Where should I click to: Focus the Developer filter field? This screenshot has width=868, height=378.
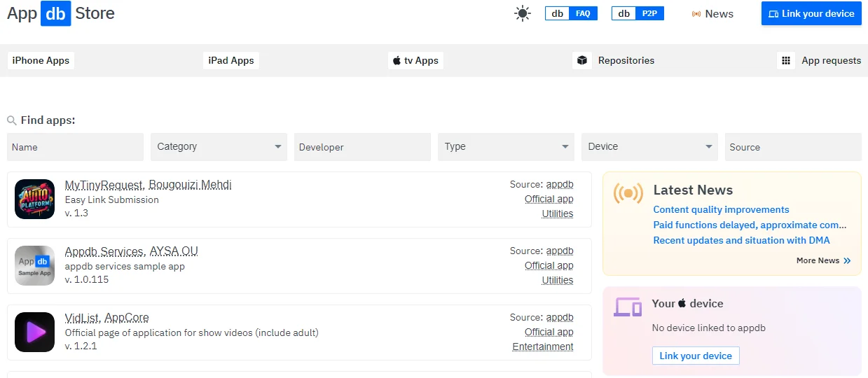click(362, 147)
